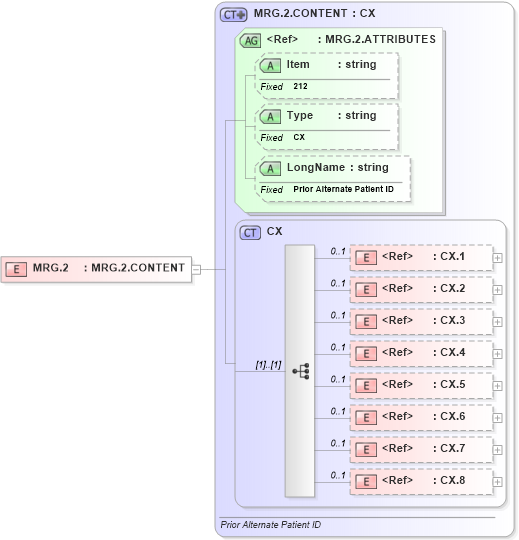Expand the CX.6 element node
The width and height of the screenshot is (519, 540).
pyautogui.click(x=497, y=418)
